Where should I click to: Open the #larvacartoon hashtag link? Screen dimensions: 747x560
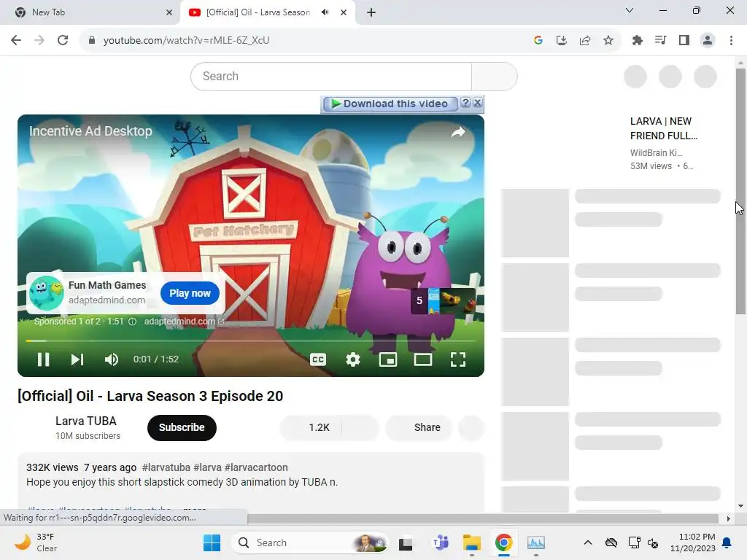256,467
